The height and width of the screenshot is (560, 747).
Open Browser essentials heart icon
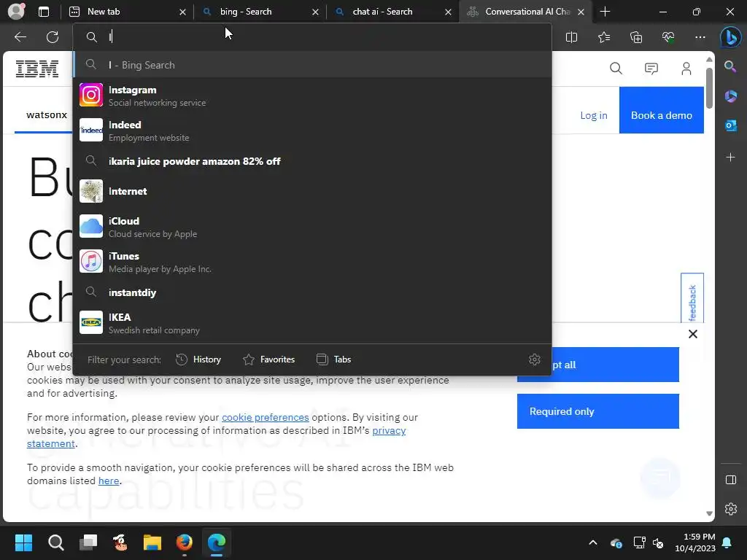tap(668, 37)
